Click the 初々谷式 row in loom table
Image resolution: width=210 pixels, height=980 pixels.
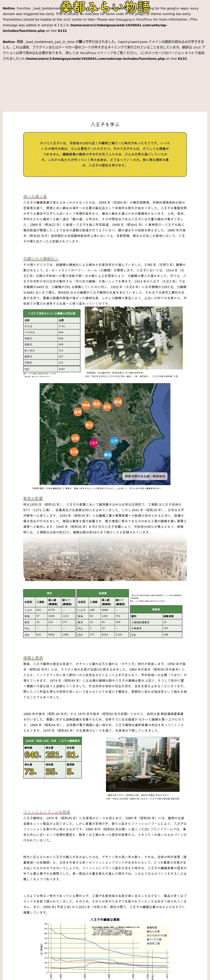point(52,350)
